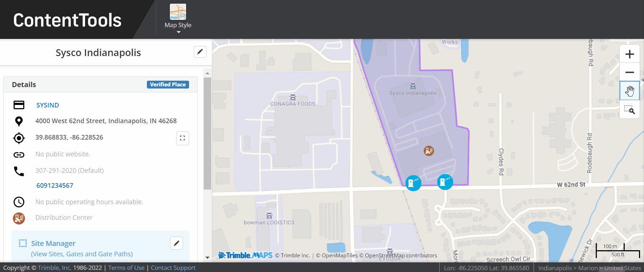This screenshot has height=272, width=644.
Task: Click the operating hours clock icon
Action: click(x=19, y=202)
